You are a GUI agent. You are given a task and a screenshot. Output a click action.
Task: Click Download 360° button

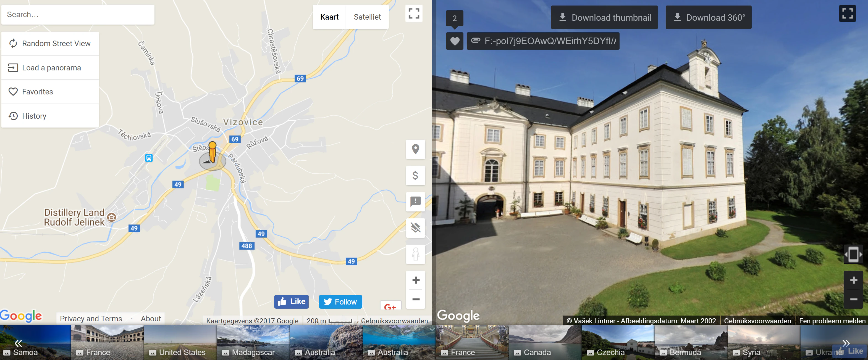(x=708, y=17)
